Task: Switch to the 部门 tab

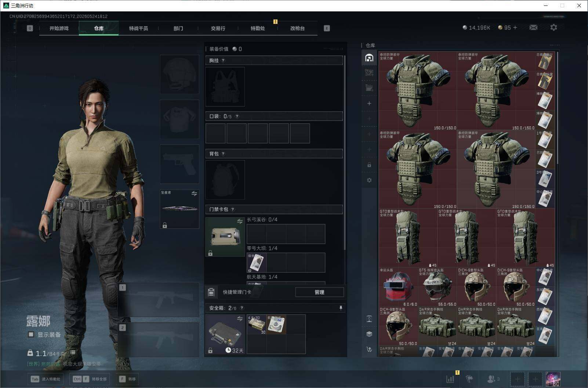Action: (x=178, y=28)
